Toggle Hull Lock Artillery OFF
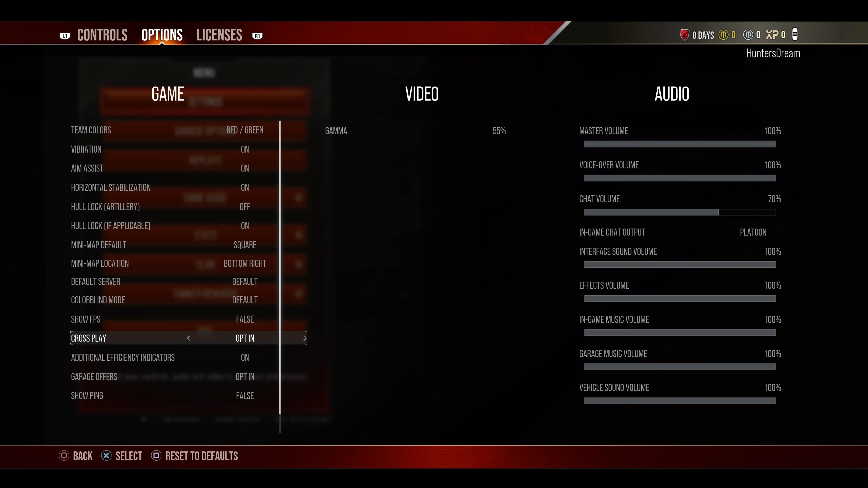The width and height of the screenshot is (868, 488). (x=244, y=206)
